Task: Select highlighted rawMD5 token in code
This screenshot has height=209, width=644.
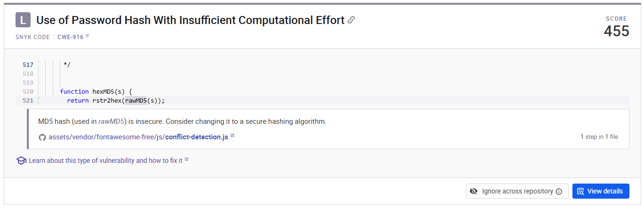Action: (136, 101)
